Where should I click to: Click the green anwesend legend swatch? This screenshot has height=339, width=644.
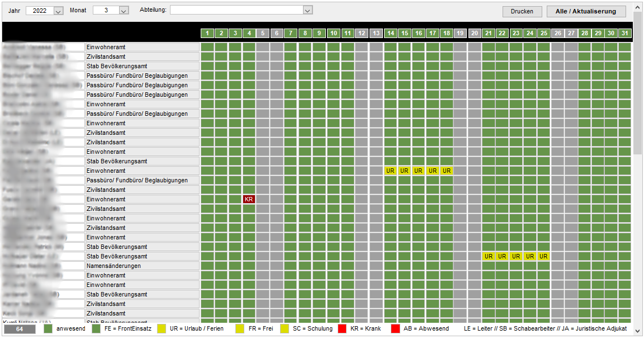(48, 329)
